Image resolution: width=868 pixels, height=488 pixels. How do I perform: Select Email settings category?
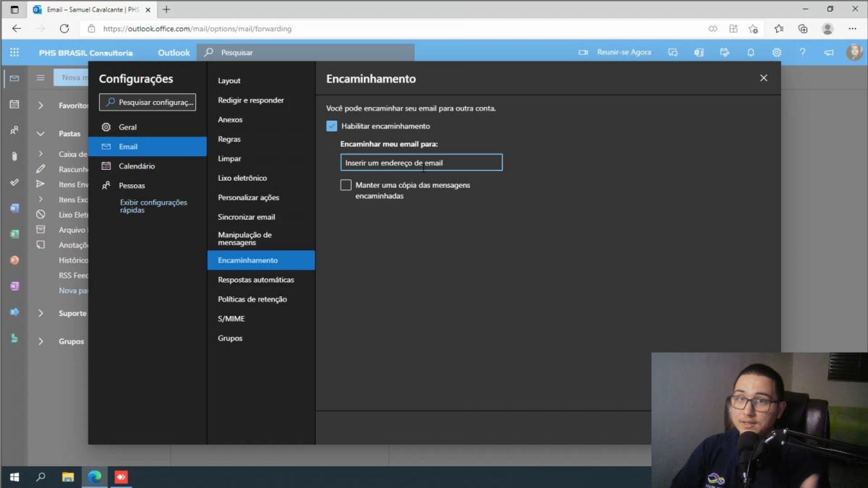pyautogui.click(x=148, y=146)
